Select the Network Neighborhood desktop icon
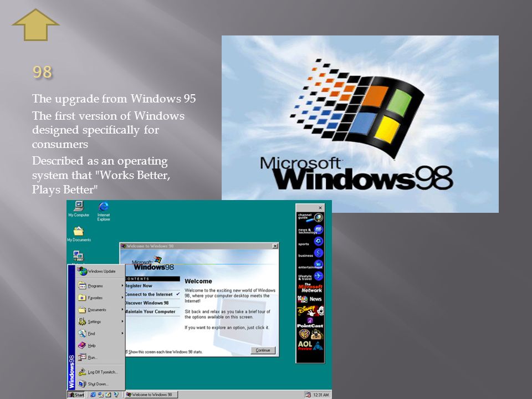 [78, 257]
